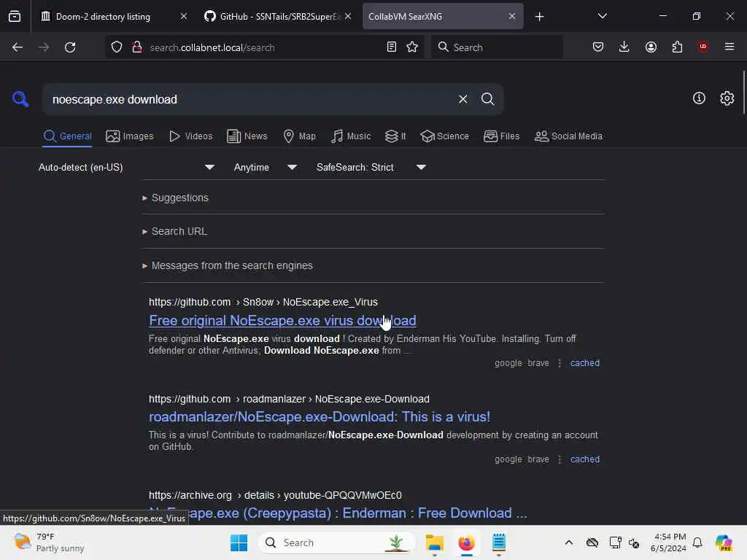The width and height of the screenshot is (747, 560).
Task: Open the Firefox account menu
Action: tap(651, 47)
